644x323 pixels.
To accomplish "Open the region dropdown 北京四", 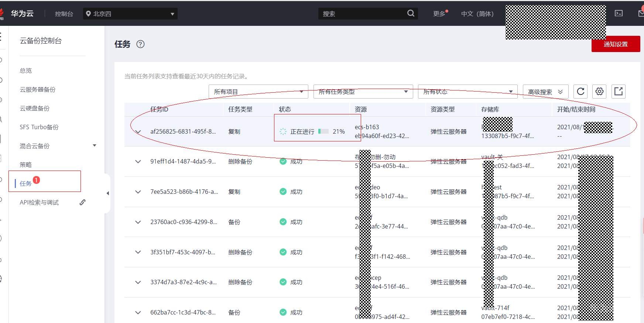I will click(130, 14).
